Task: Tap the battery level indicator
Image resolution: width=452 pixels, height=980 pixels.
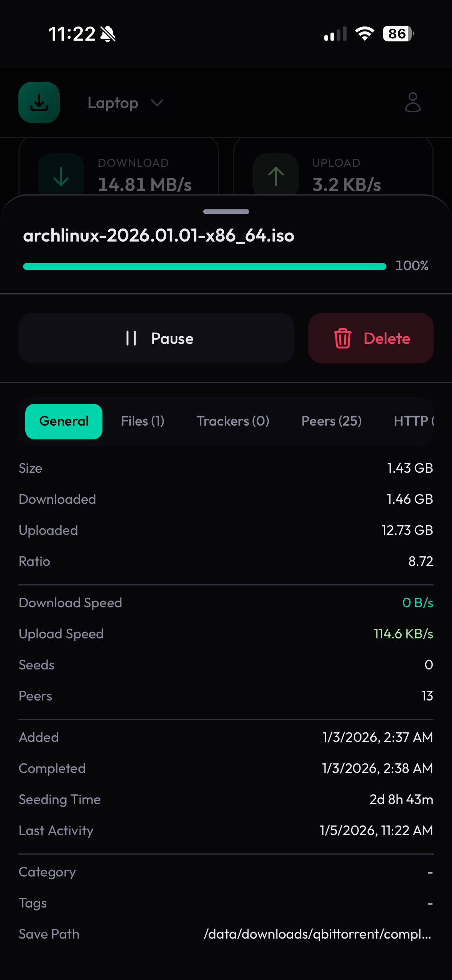Action: 398,34
